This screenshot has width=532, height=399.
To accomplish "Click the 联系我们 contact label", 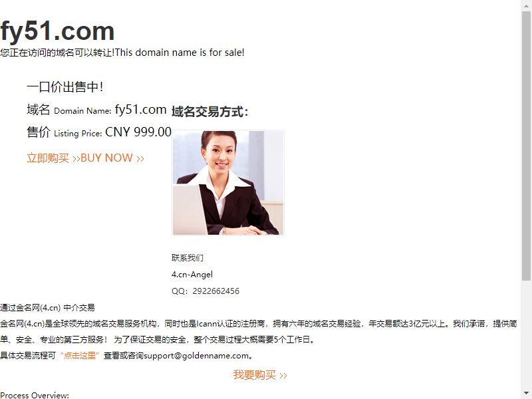I will [x=188, y=258].
